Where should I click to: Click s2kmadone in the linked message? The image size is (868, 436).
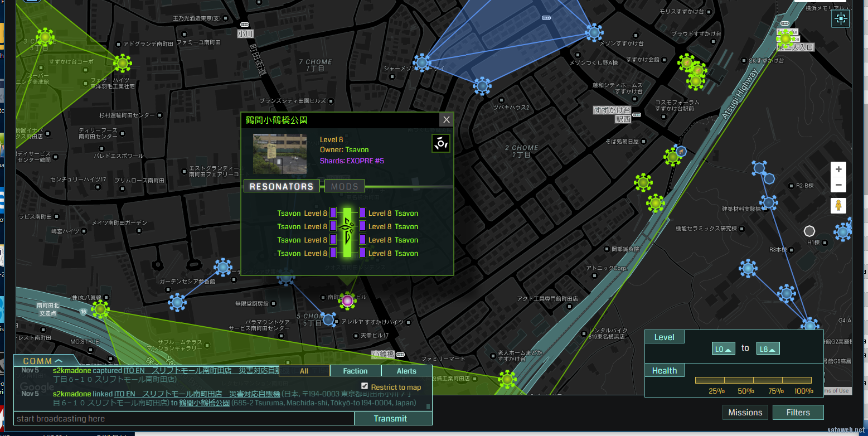coord(72,394)
